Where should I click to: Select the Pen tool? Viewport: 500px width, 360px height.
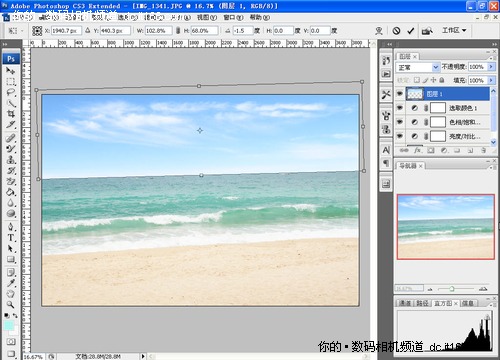point(11,227)
